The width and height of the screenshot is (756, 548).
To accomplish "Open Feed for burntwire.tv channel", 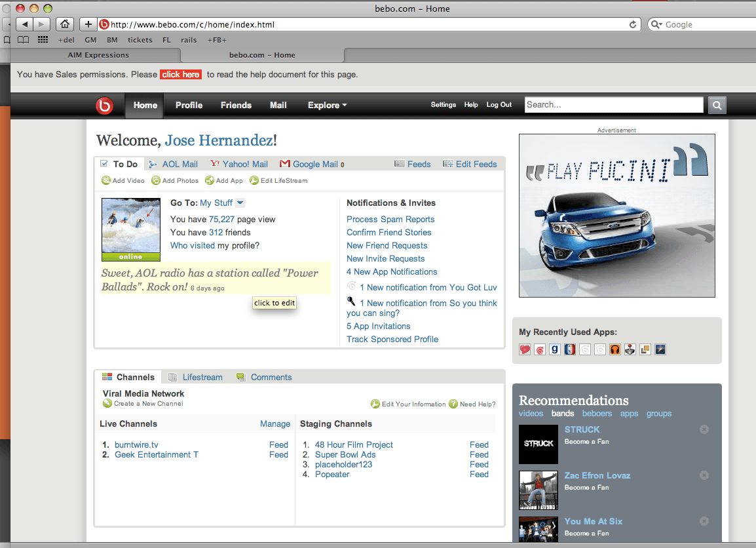I will [278, 445].
